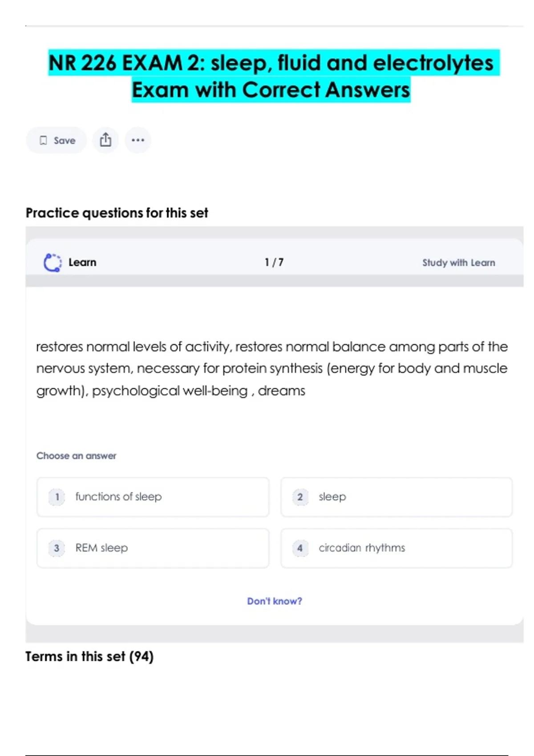Viewport: 534px width, 756px height.
Task: Click the Don't know? link
Action: (x=274, y=601)
